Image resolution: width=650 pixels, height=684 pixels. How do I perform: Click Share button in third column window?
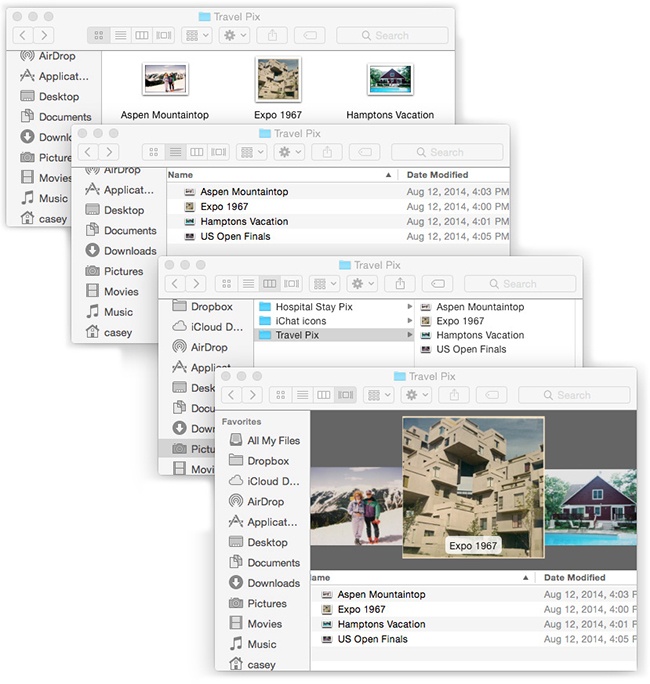point(400,284)
